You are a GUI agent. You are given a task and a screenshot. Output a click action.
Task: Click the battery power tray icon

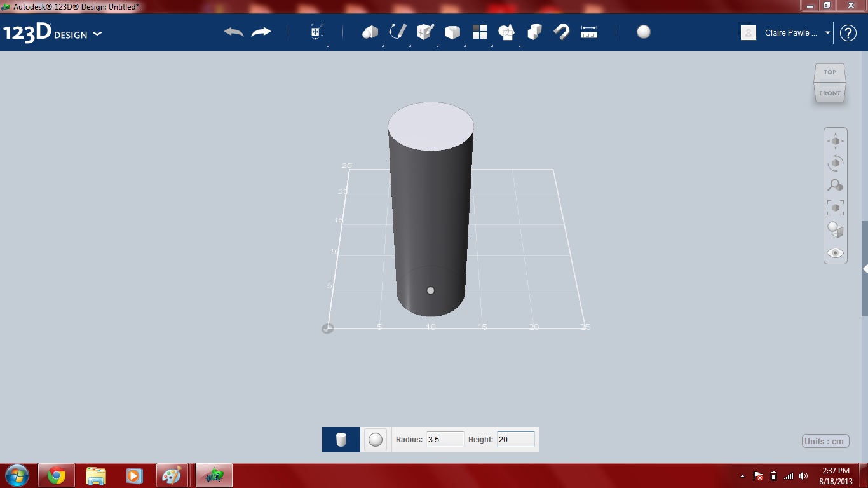tap(773, 476)
